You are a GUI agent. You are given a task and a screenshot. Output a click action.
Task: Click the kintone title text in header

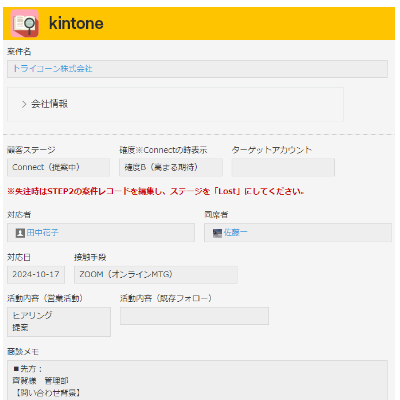coord(76,23)
